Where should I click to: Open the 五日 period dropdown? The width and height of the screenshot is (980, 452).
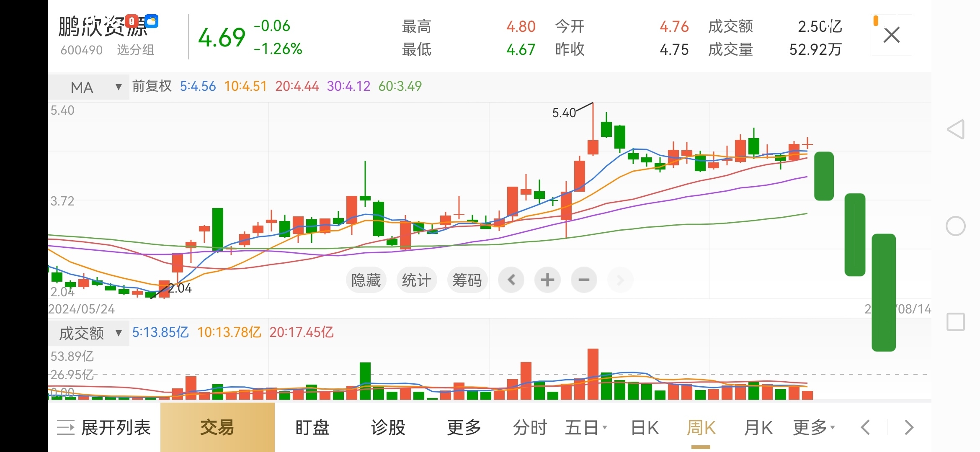click(586, 428)
